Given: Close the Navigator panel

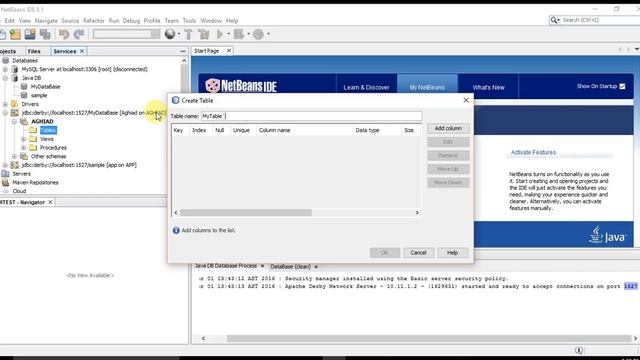Looking at the screenshot, I should [x=51, y=202].
